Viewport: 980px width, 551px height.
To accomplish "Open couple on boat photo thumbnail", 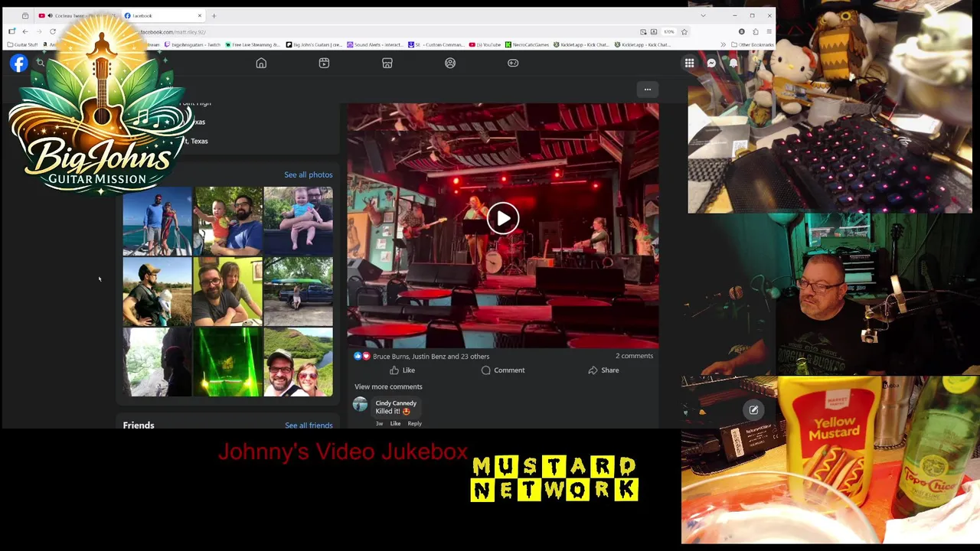I will pos(157,221).
